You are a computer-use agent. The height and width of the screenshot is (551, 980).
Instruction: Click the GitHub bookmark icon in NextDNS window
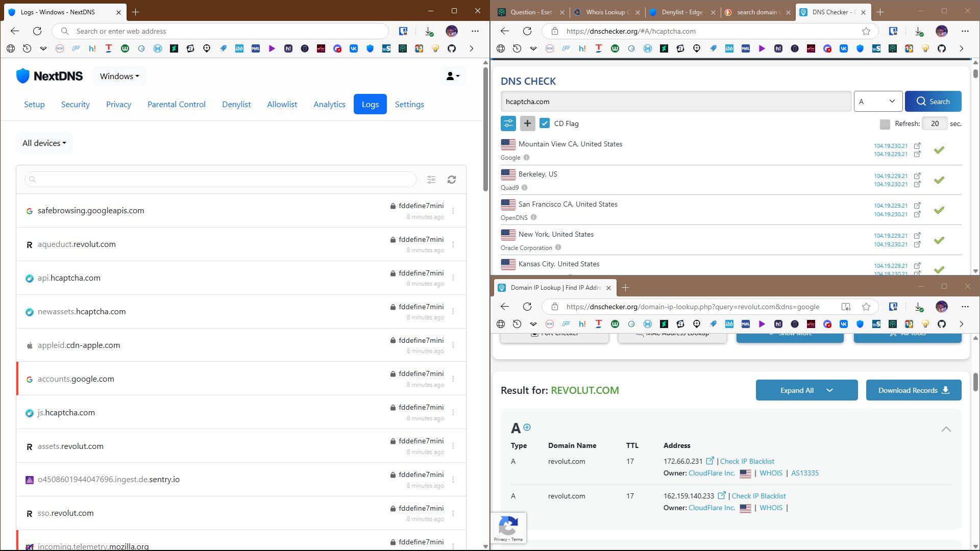click(452, 48)
